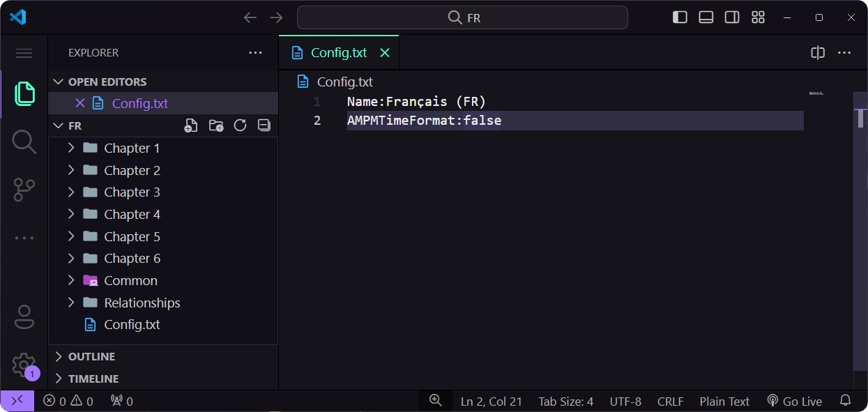Open the Search view in activity bar
Viewport: 868px width, 412px height.
point(24,142)
